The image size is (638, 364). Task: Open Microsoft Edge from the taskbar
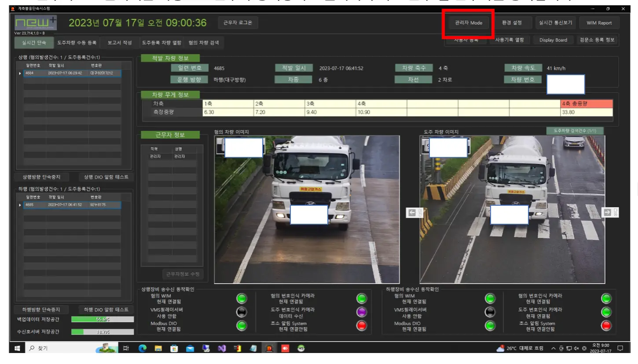[142, 349]
